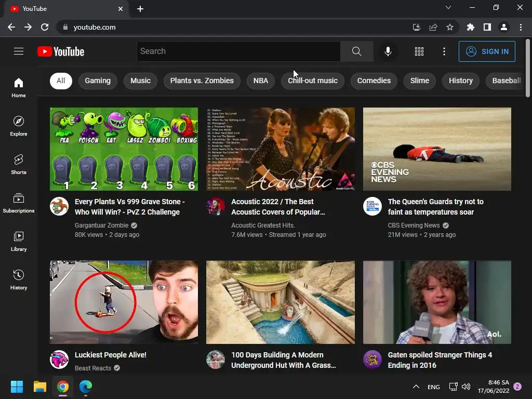Viewport: 532px width, 399px height.
Task: Open Subscriptions in sidebar
Action: 19,203
